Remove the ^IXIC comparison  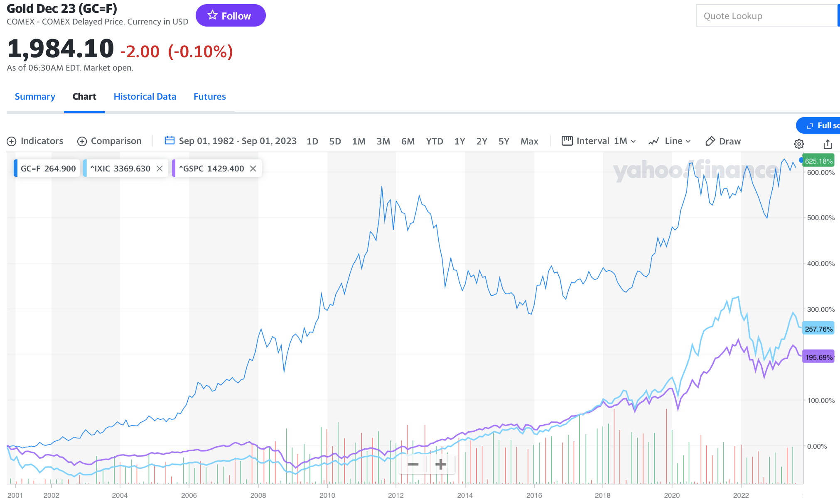[160, 169]
